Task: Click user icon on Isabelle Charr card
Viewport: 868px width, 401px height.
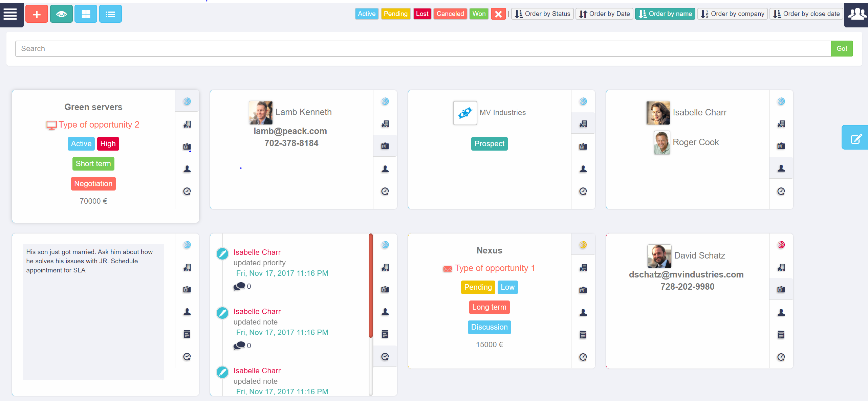Action: 781,168
